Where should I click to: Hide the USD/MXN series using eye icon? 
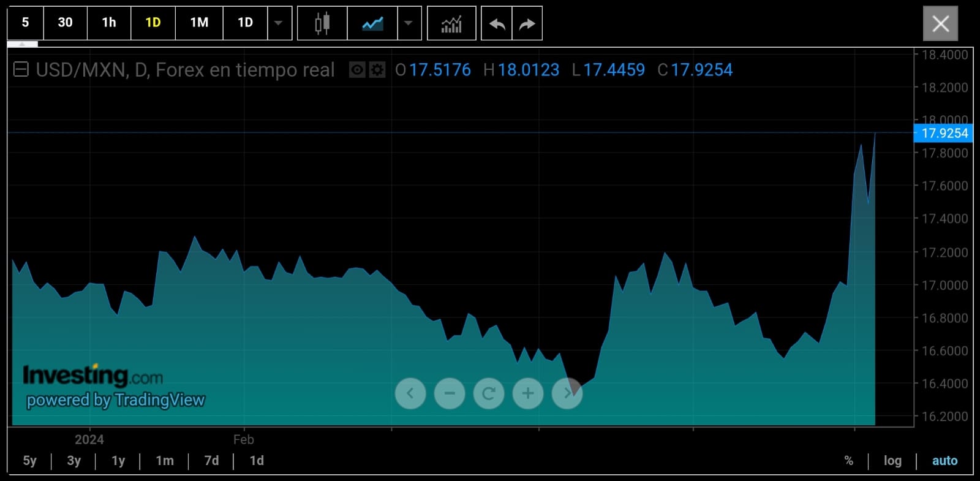point(357,70)
